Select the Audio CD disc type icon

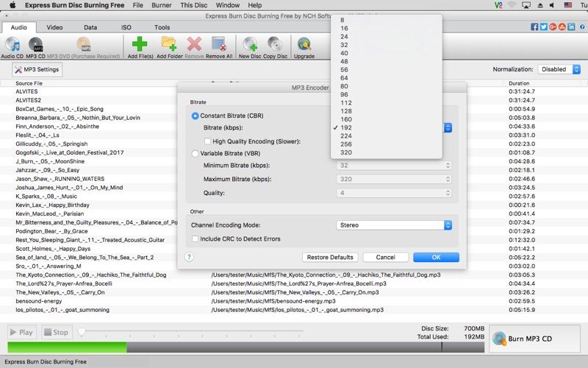tap(12, 45)
